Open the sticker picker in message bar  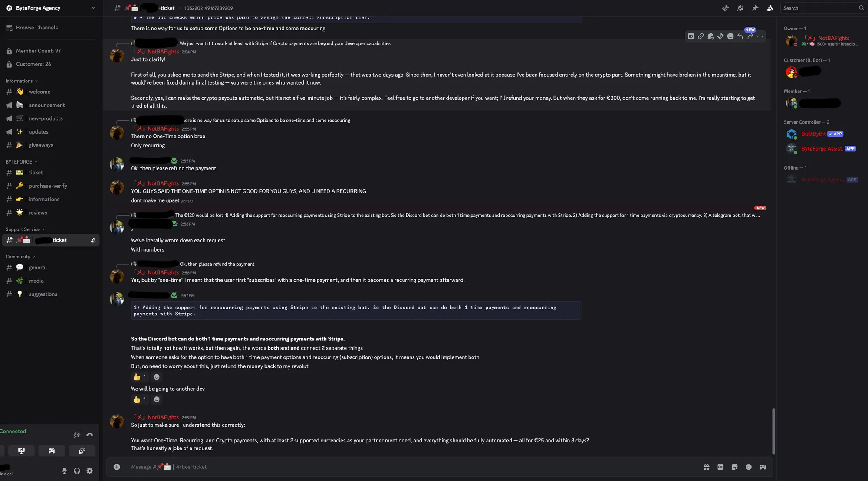coord(734,467)
